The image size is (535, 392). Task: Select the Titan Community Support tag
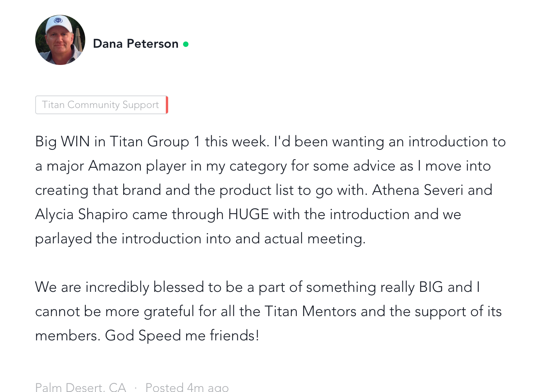(x=101, y=105)
